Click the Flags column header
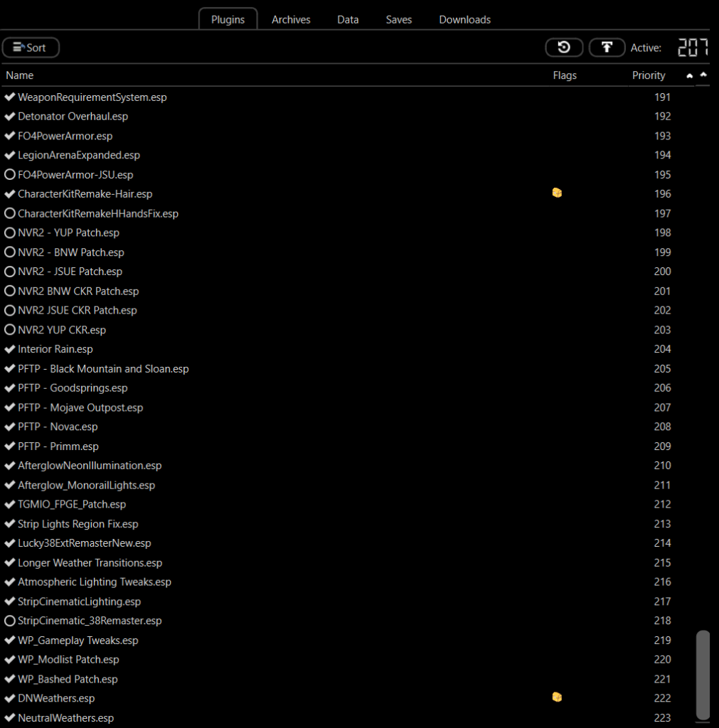Viewport: 719px width, 728px height. coord(565,75)
